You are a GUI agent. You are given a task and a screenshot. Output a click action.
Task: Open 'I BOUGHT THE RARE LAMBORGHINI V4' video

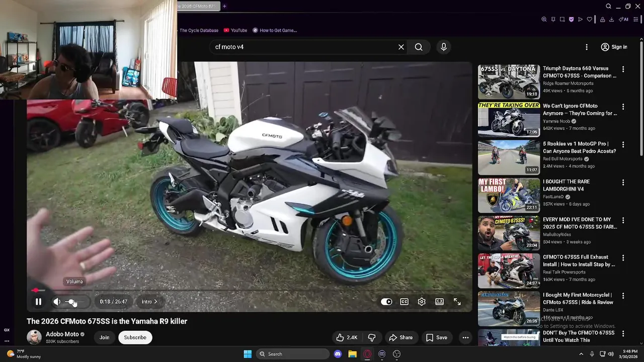566,185
